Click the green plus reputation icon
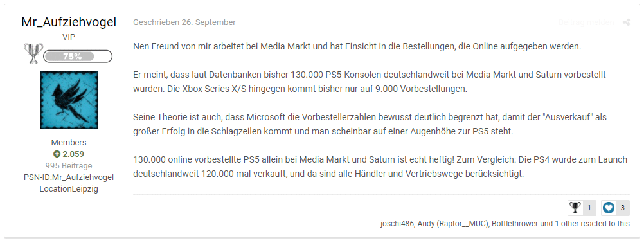Image resolution: width=644 pixels, height=243 pixels. click(x=57, y=154)
